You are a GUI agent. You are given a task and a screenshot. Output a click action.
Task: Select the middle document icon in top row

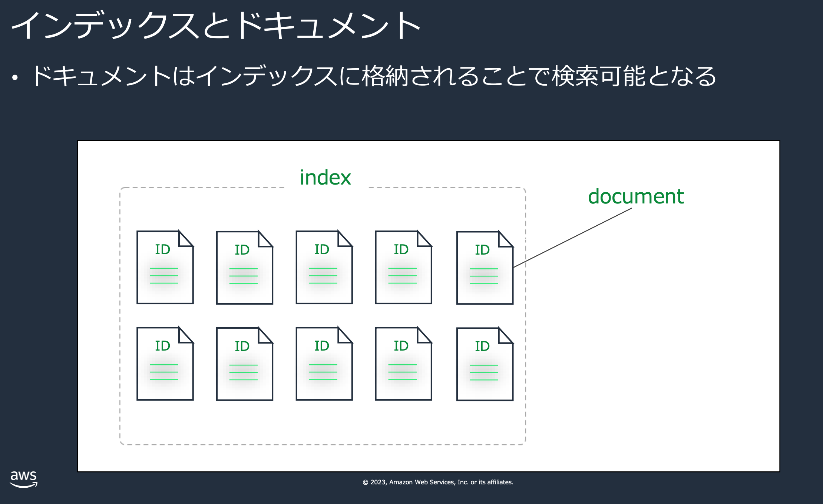click(x=324, y=267)
